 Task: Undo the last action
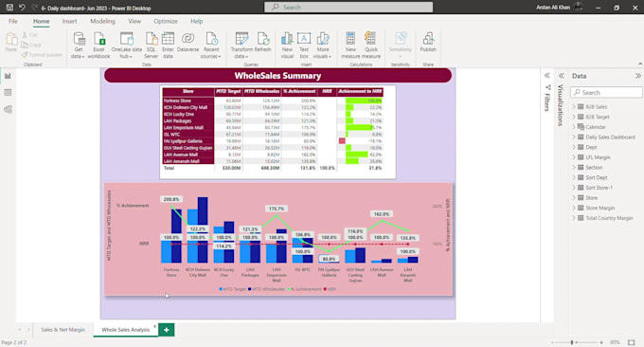pyautogui.click(x=22, y=8)
